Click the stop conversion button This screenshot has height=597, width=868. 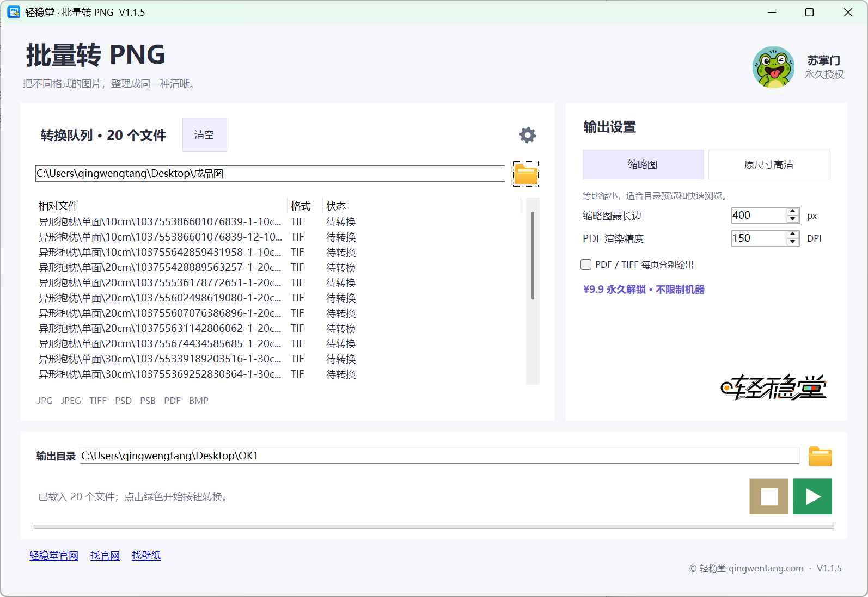click(769, 496)
